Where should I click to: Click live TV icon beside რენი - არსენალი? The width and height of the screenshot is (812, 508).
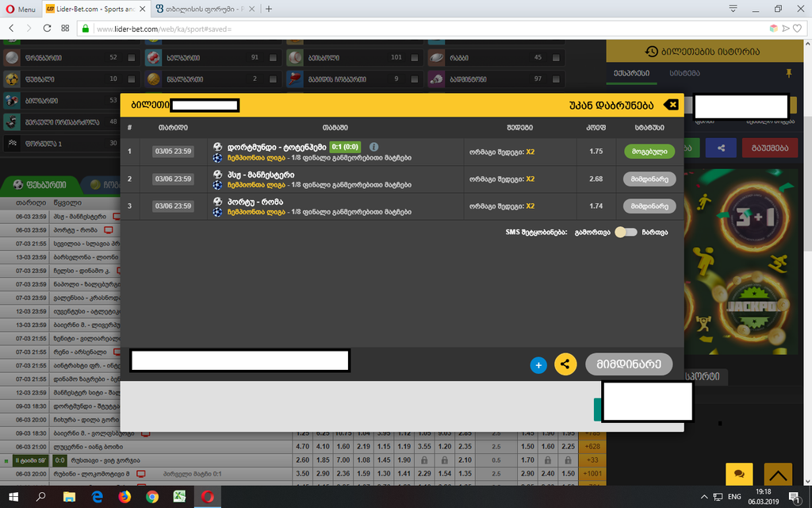[117, 352]
